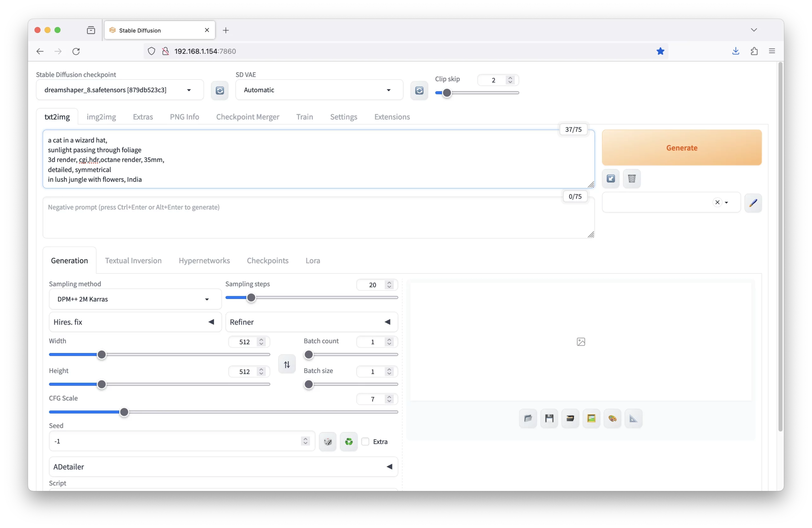Viewport: 812px width, 528px height.
Task: Open styles editor with pencil icon
Action: 753,203
